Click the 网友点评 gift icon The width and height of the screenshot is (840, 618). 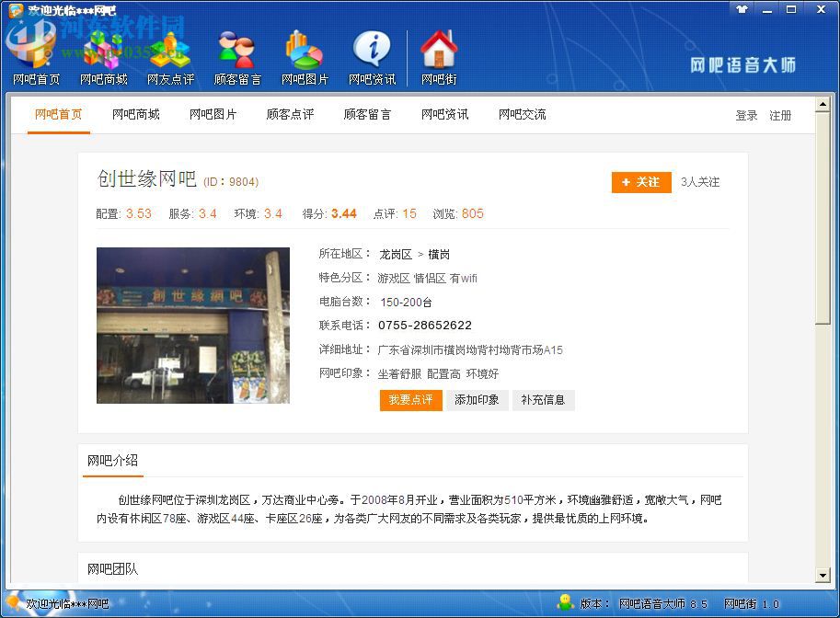[168, 48]
